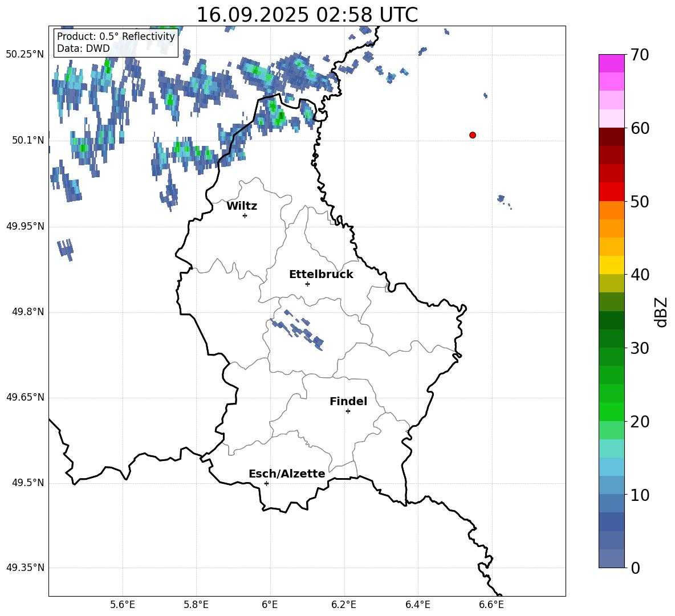Click the Findel station cross marker

click(348, 411)
